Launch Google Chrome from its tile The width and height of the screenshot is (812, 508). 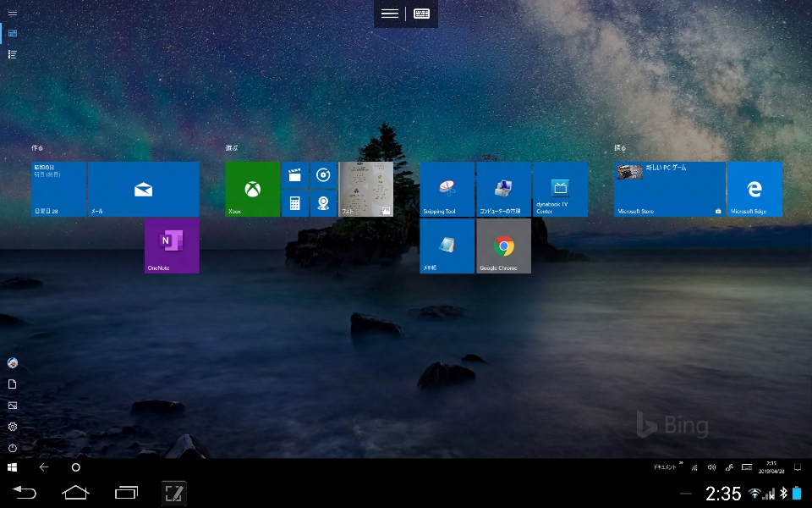tap(503, 246)
